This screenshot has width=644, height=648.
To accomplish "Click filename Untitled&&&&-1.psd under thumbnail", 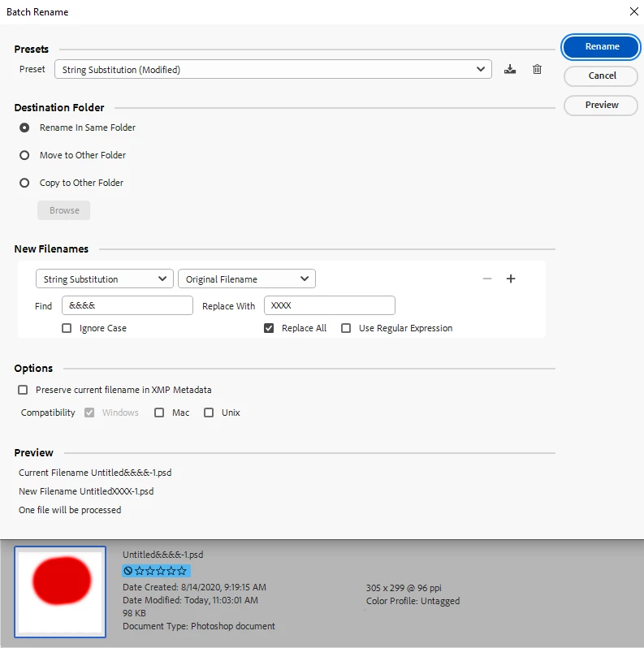I will [x=163, y=555].
